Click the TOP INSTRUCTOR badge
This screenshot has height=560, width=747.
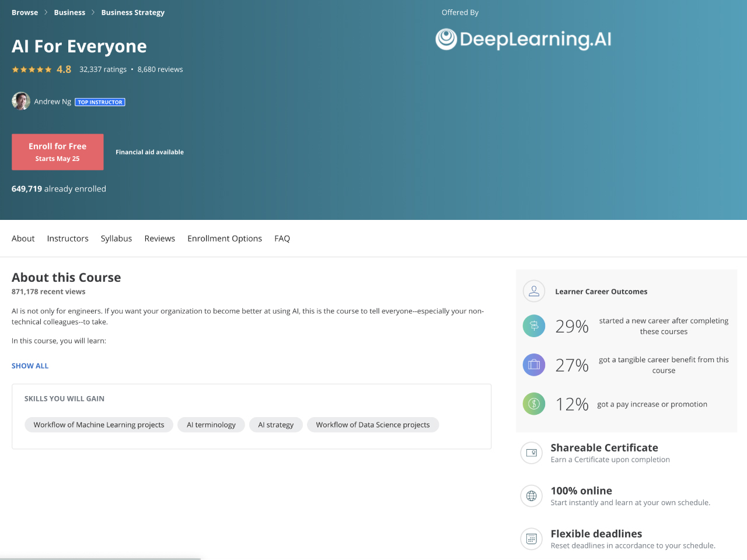click(x=100, y=102)
